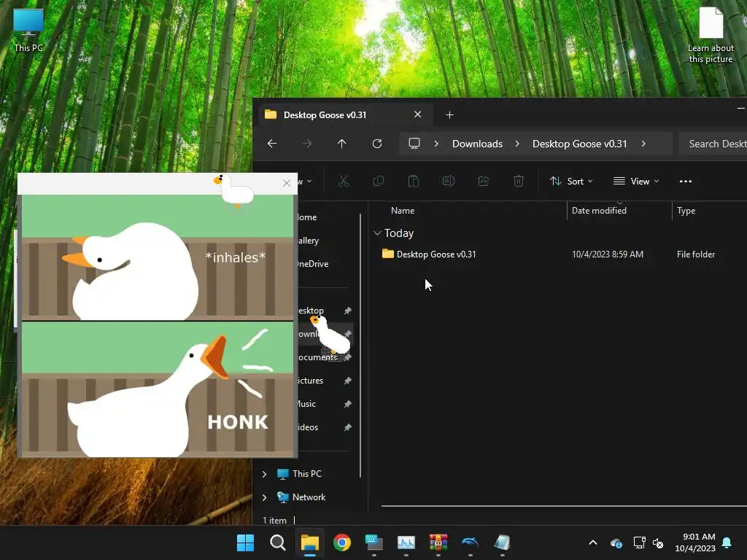Add a new File Explorer tab
747x560 pixels.
(449, 114)
